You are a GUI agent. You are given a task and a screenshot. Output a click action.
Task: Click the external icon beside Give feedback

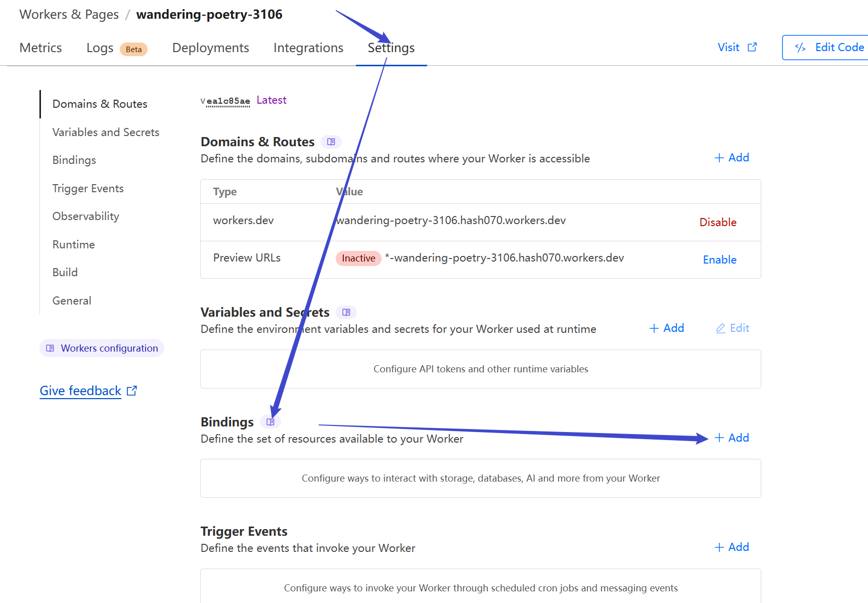point(132,391)
